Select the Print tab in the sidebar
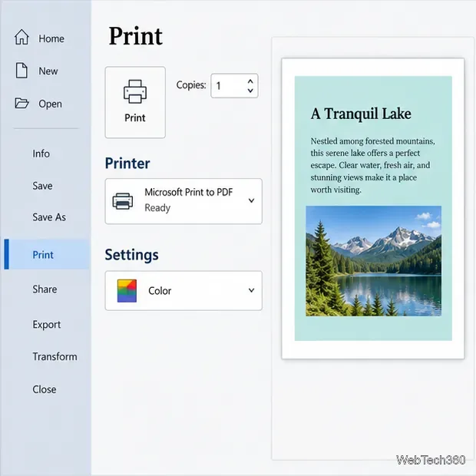476x476 pixels. 47,254
